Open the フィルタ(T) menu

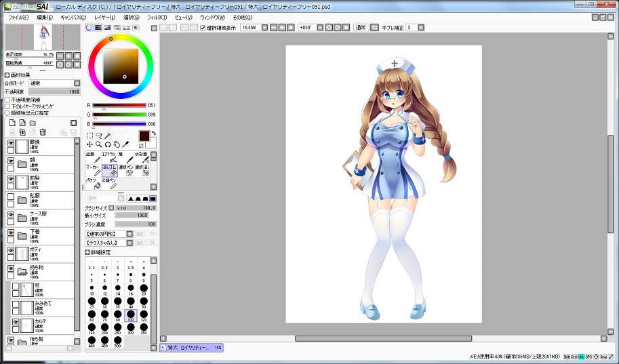(x=156, y=17)
